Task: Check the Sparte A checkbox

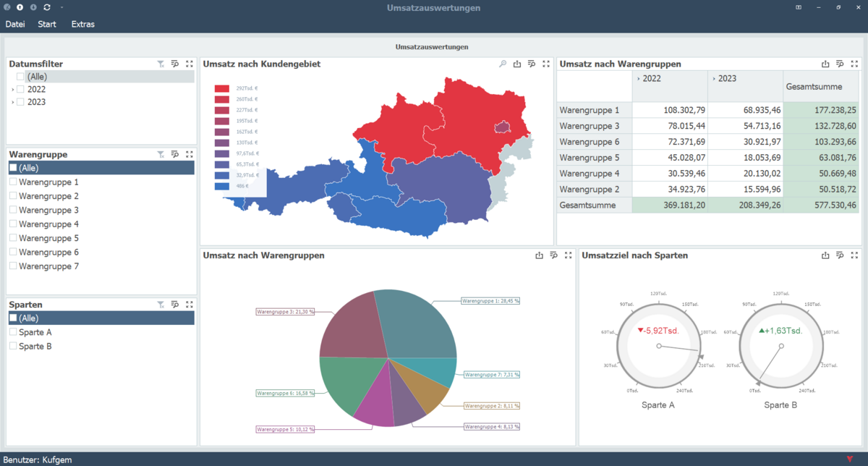Action: 13,332
